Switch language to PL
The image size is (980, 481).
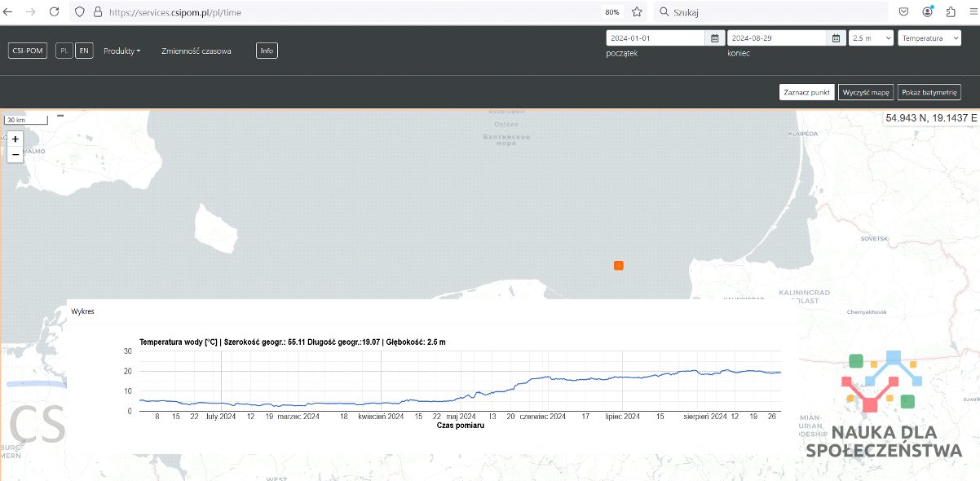(64, 51)
